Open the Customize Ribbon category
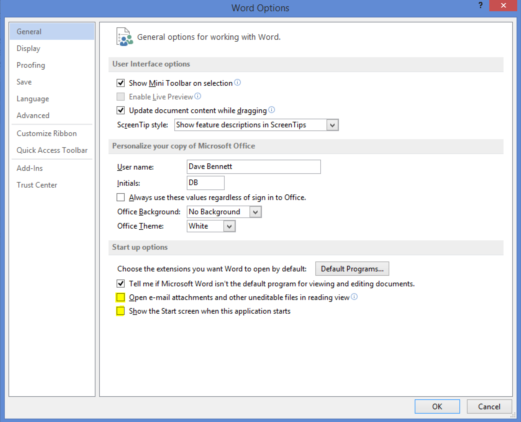The height and width of the screenshot is (422, 521). [47, 133]
